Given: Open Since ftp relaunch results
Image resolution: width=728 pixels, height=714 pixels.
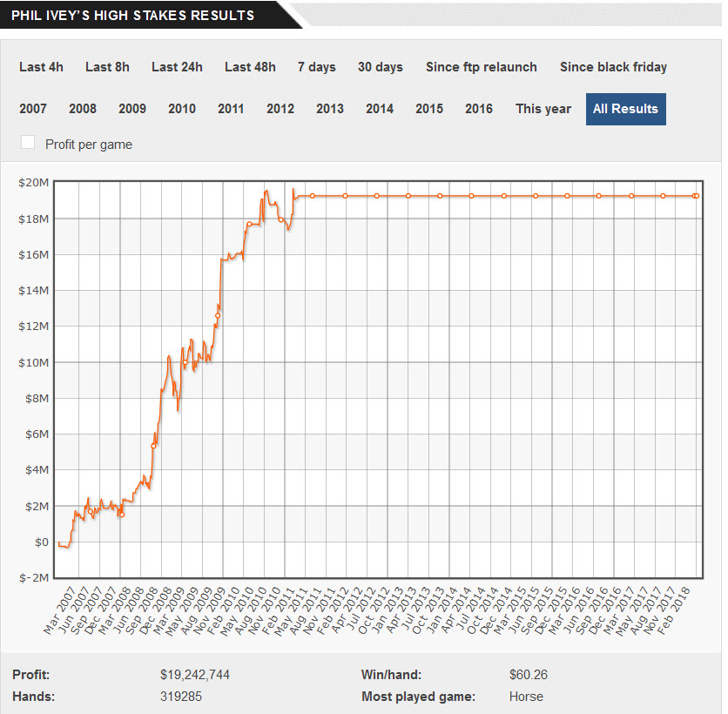Looking at the screenshot, I should click(482, 67).
